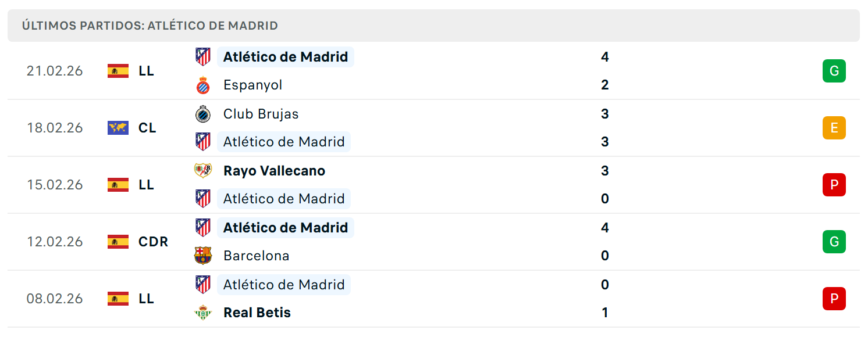Click the Champions League world map flag icon
This screenshot has width=868, height=337.
tap(118, 128)
